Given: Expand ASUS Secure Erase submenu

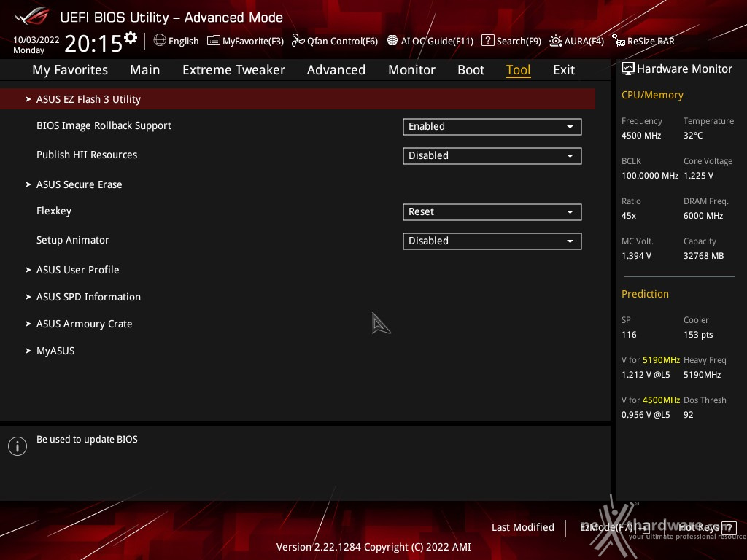Looking at the screenshot, I should tap(79, 184).
